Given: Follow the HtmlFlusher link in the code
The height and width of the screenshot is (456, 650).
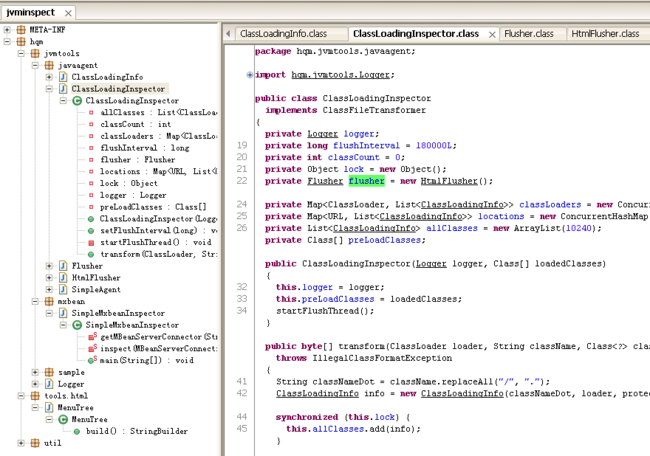Looking at the screenshot, I should tap(449, 181).
